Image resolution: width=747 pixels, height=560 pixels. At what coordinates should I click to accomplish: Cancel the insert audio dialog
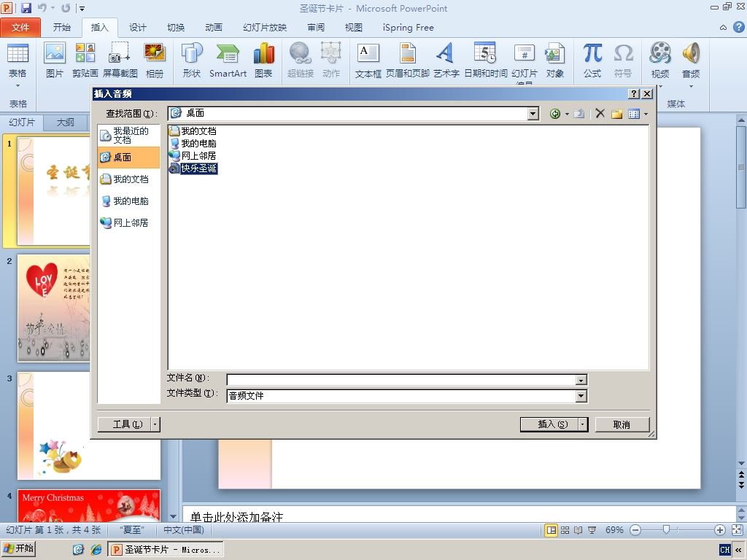click(622, 424)
